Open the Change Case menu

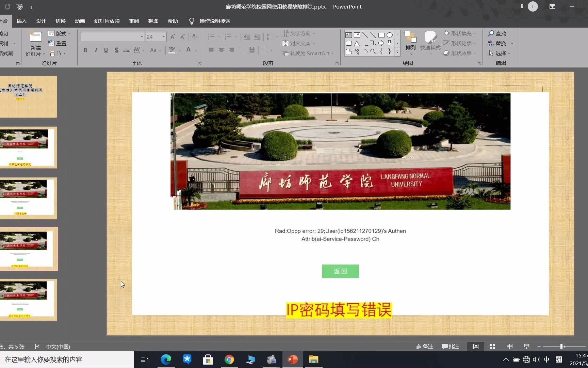(x=155, y=50)
